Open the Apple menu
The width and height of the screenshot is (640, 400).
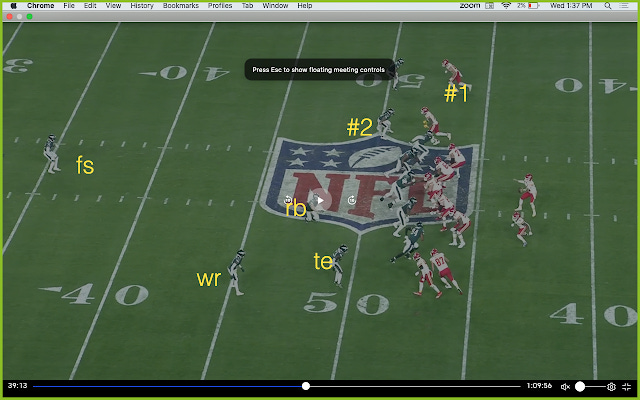point(13,6)
